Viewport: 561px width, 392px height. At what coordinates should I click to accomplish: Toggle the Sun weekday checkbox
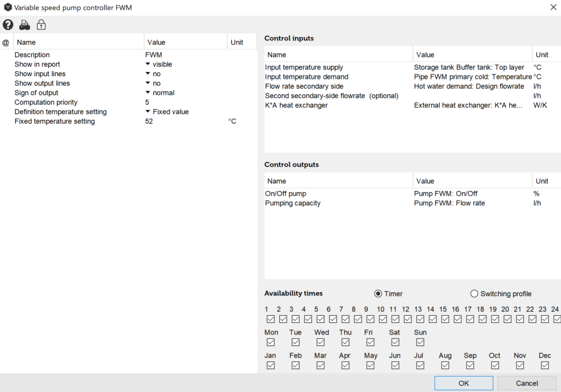coord(420,342)
